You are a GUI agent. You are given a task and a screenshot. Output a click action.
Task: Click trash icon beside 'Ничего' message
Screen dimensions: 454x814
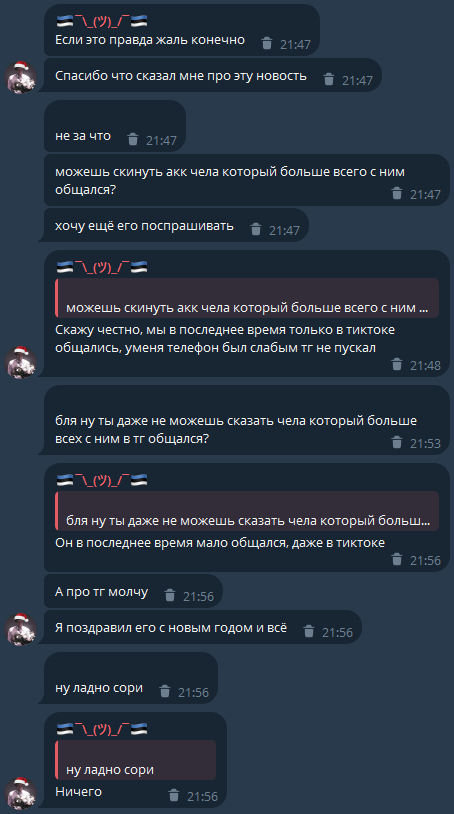pos(174,795)
